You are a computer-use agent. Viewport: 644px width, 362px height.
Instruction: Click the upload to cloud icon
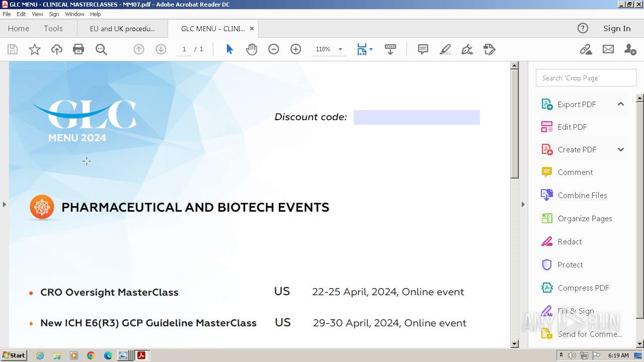[57, 49]
